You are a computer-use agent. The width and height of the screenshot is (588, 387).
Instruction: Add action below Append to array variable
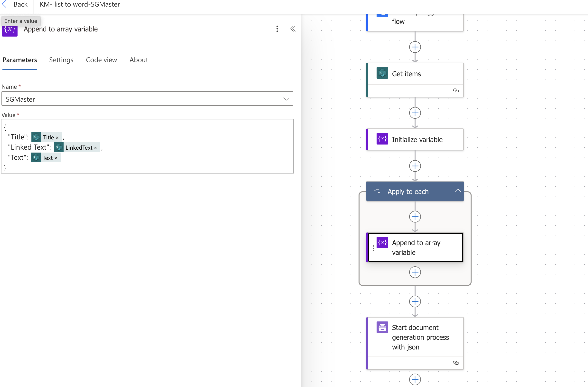pyautogui.click(x=415, y=272)
